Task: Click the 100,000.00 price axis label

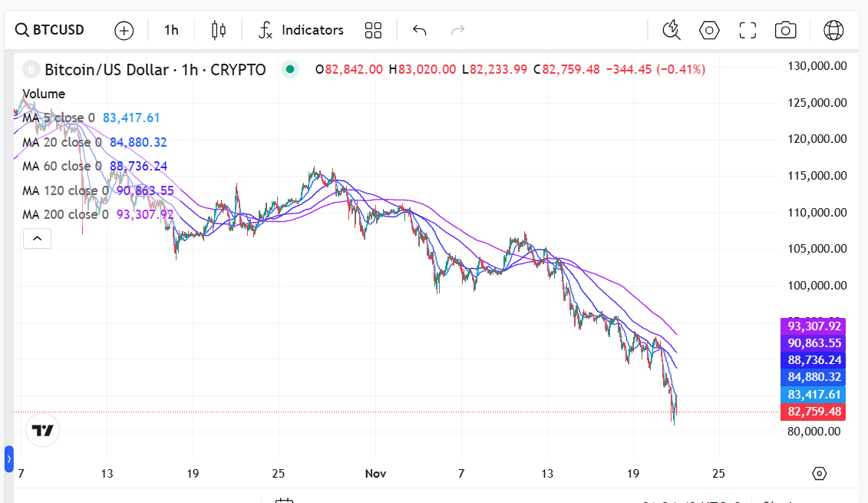Action: [817, 286]
